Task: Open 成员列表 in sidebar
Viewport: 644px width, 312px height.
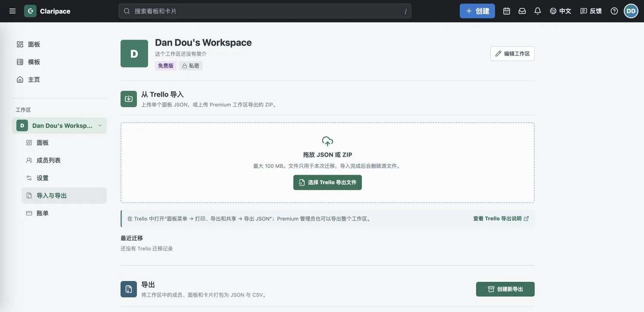Action: pyautogui.click(x=64, y=161)
